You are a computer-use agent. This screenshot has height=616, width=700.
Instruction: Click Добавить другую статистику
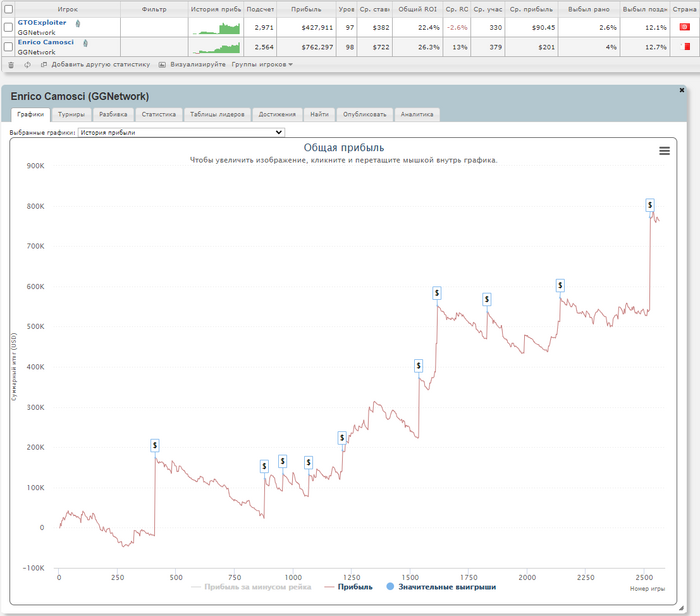100,65
